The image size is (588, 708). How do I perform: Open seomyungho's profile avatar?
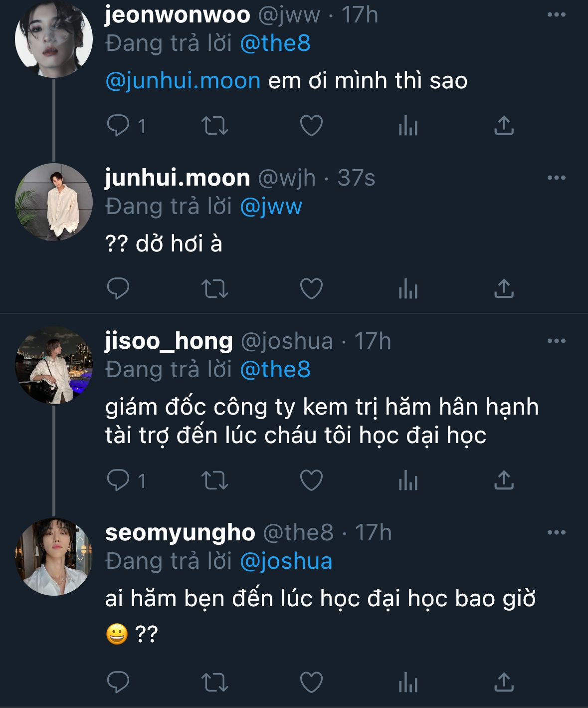54,556
